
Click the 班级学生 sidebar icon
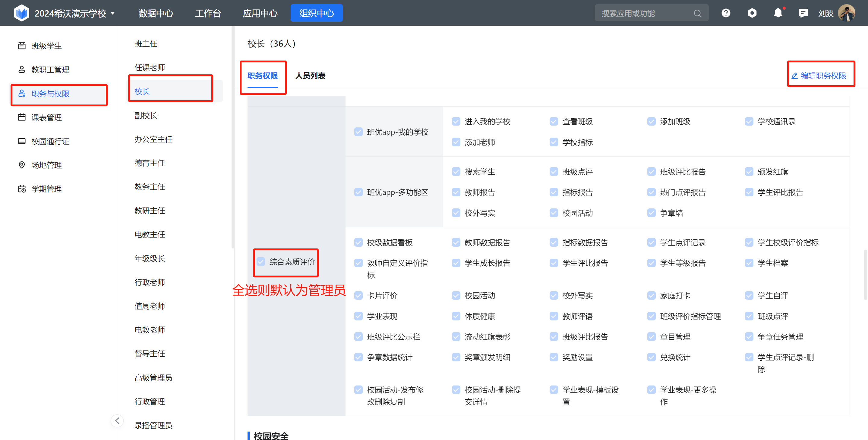tap(22, 45)
